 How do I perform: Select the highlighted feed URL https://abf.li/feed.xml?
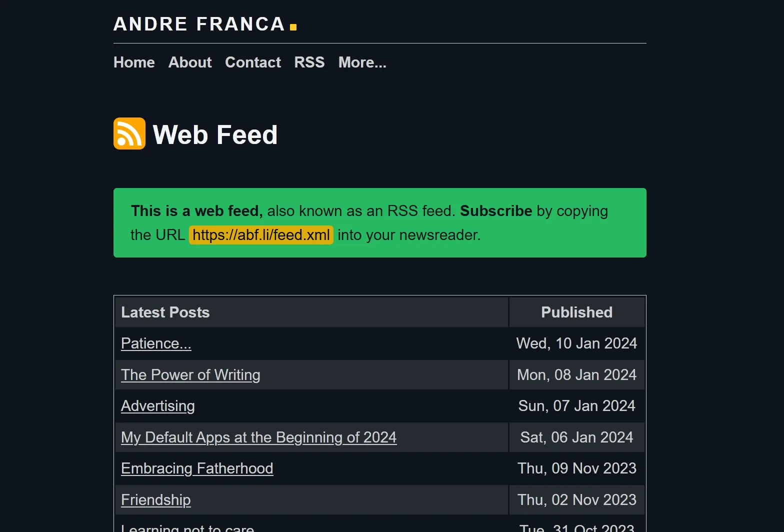pyautogui.click(x=261, y=235)
